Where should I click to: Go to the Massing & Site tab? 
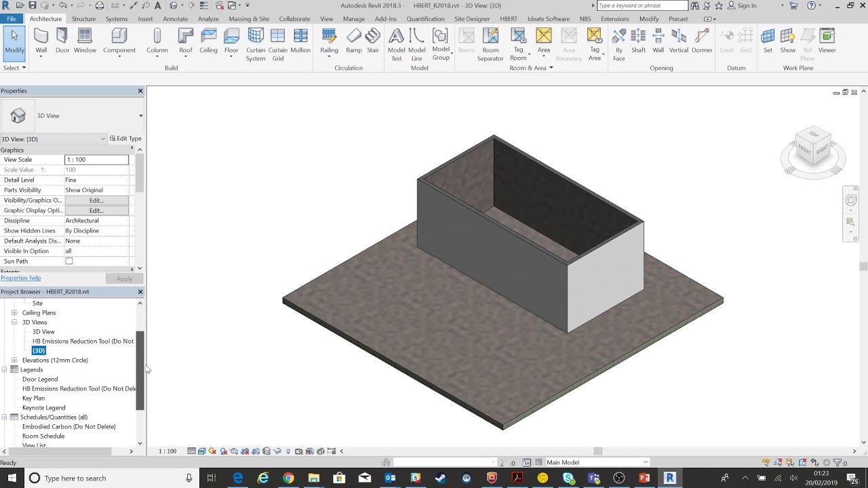coord(249,19)
